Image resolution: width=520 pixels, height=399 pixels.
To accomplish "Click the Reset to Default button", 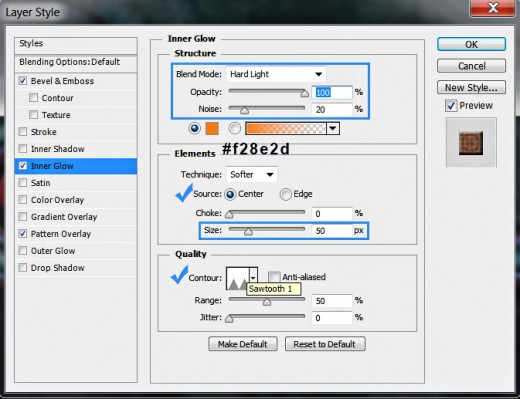I will (x=325, y=344).
